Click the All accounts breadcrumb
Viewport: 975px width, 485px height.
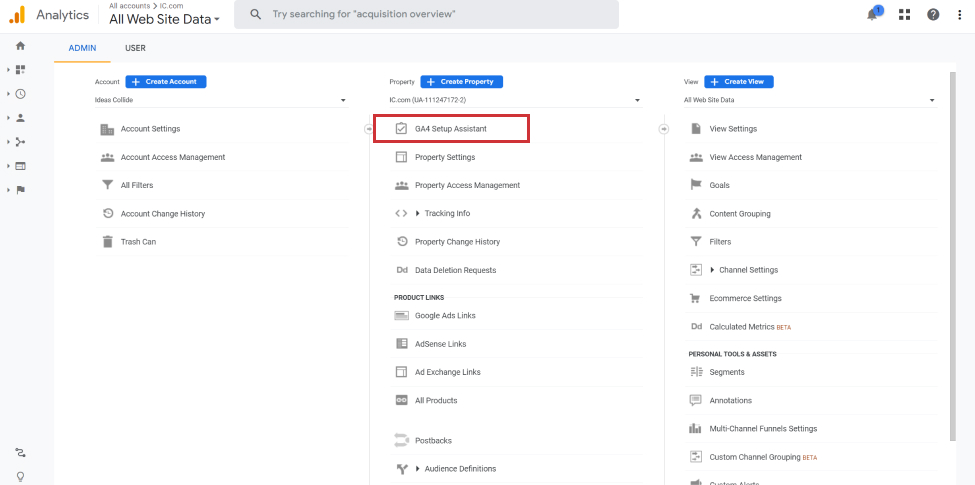click(129, 6)
